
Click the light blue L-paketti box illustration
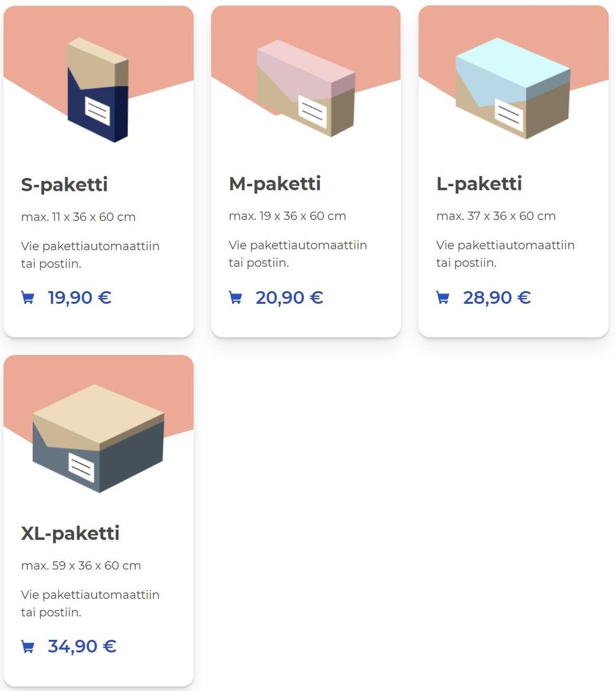(x=513, y=88)
